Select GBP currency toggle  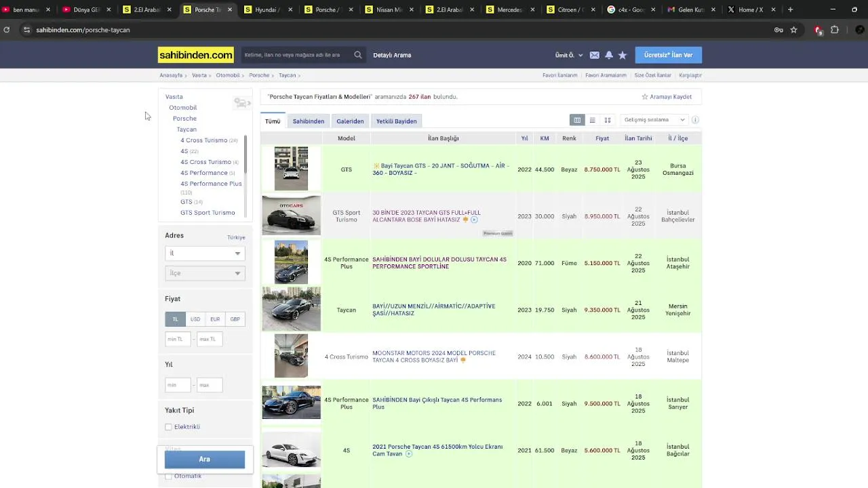(235, 319)
